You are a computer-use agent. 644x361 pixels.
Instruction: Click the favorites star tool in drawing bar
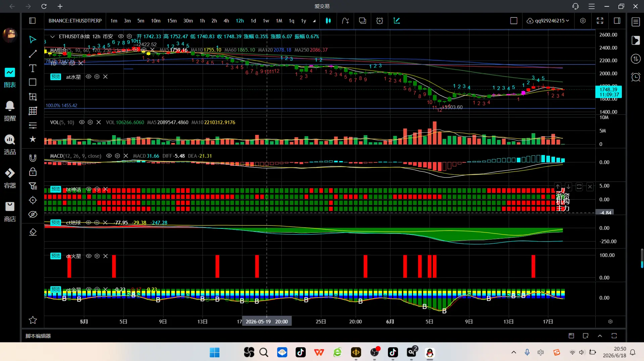33,139
